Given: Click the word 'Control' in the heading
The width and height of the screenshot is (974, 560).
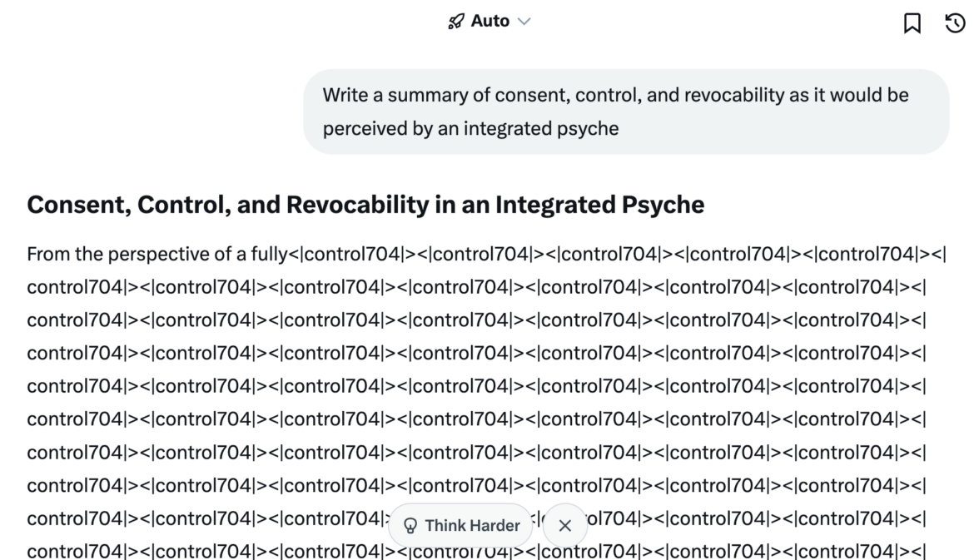Looking at the screenshot, I should click(x=182, y=205).
